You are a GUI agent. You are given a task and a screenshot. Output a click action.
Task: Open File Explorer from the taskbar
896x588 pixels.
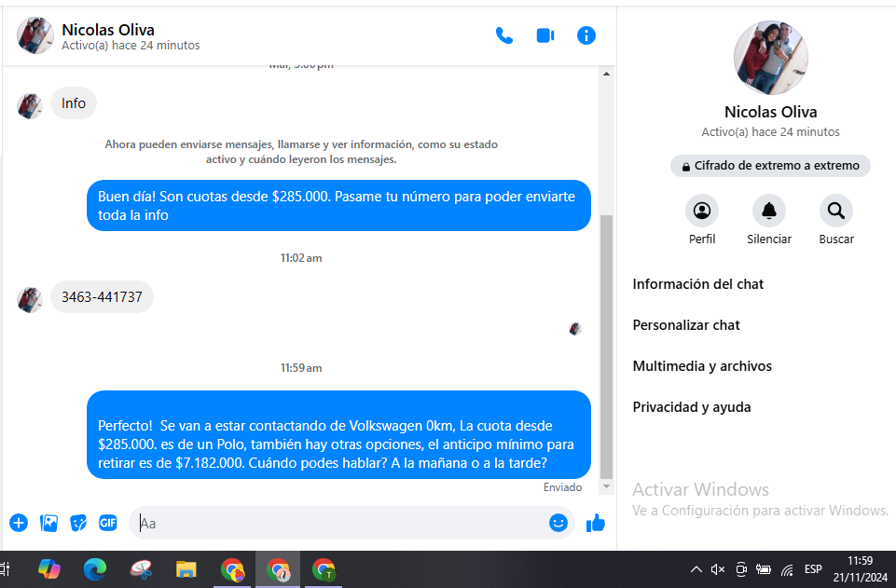coord(186,569)
